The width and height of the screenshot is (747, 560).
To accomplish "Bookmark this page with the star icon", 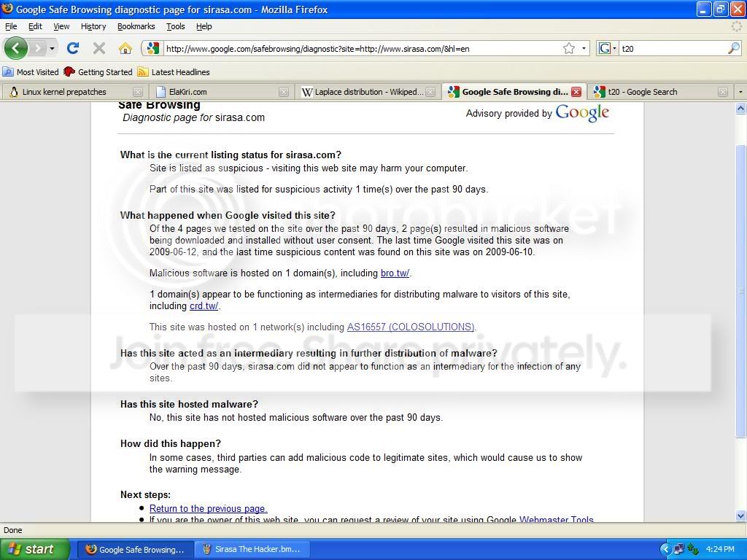I will point(569,48).
